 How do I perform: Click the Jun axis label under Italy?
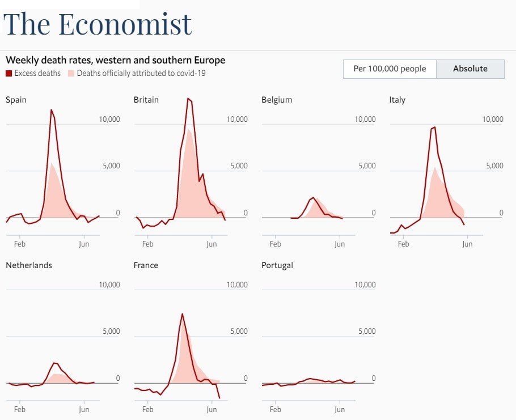467,244
